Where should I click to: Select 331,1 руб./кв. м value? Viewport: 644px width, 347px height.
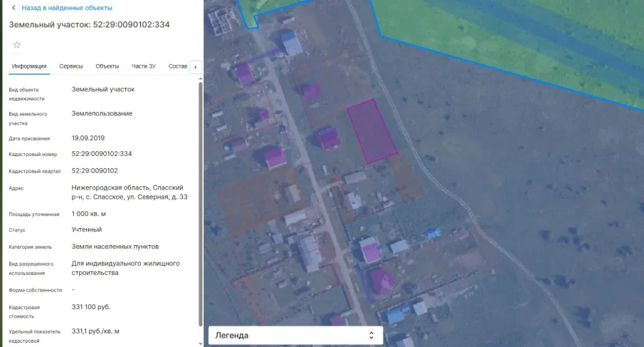tap(95, 331)
